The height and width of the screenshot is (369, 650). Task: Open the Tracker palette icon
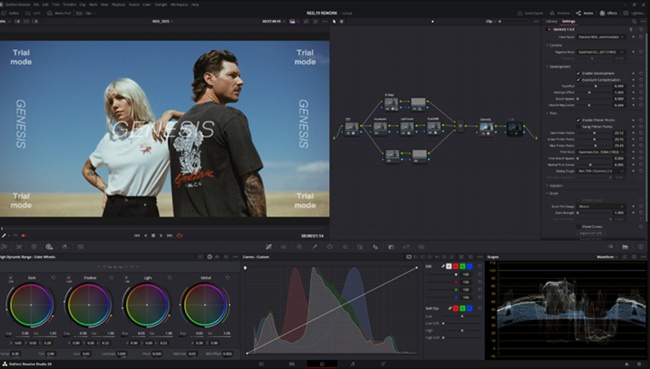tap(345, 247)
